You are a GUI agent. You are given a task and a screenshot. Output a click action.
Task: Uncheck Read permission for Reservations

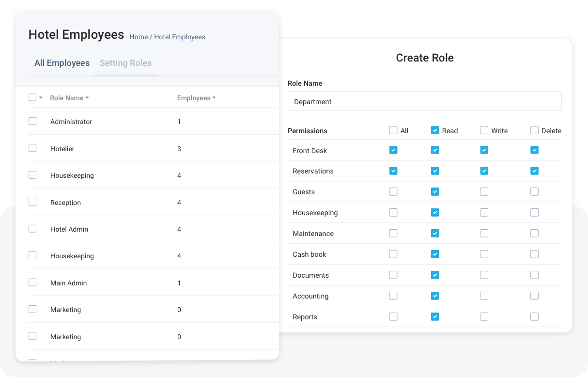[x=435, y=171]
